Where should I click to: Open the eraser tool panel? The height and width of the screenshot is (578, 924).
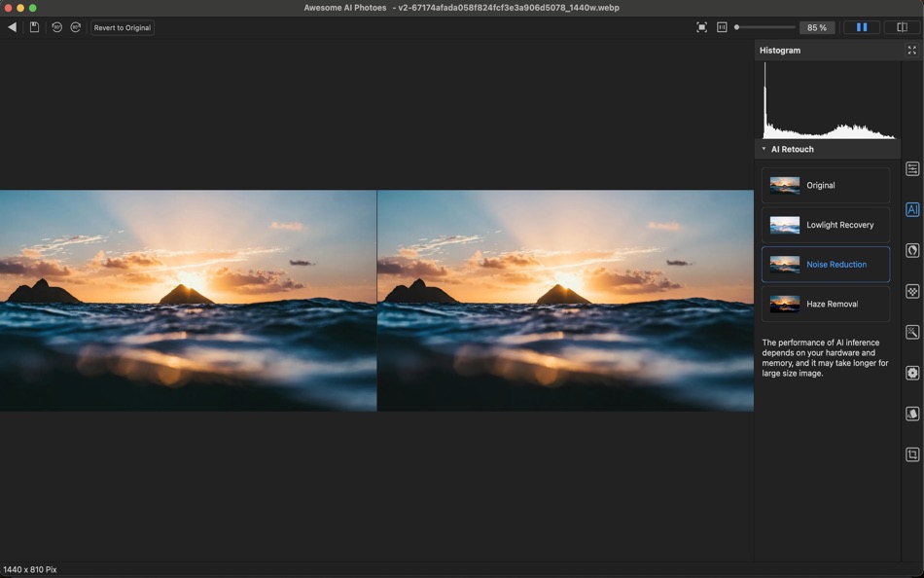pyautogui.click(x=912, y=414)
